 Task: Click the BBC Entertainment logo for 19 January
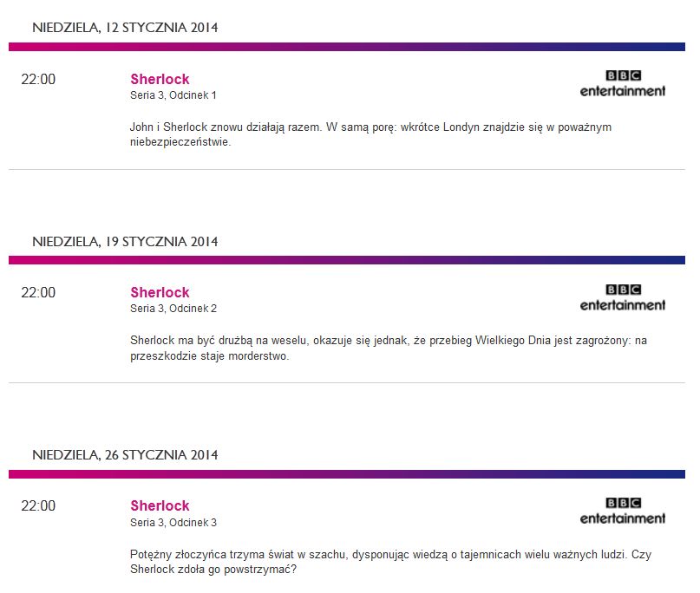(622, 296)
